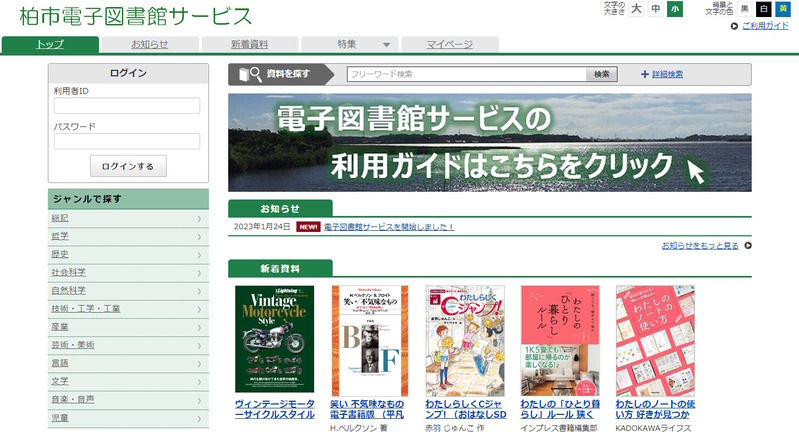Select the 児童 genre link
This screenshot has width=799, height=432.
tap(60, 418)
